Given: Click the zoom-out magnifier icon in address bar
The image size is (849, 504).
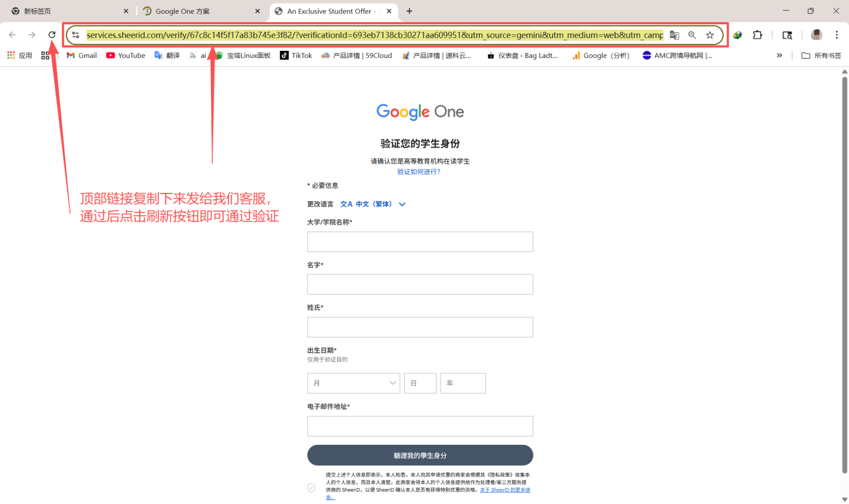Looking at the screenshot, I should point(692,35).
